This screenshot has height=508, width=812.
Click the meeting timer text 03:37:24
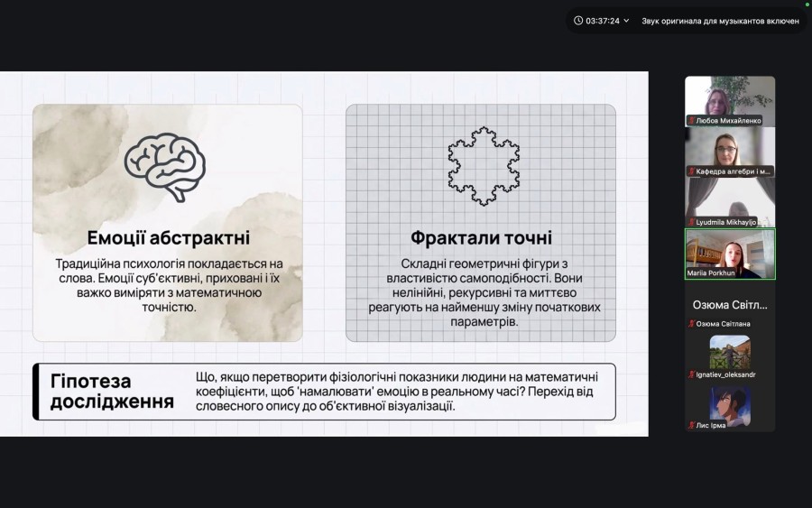coord(603,21)
